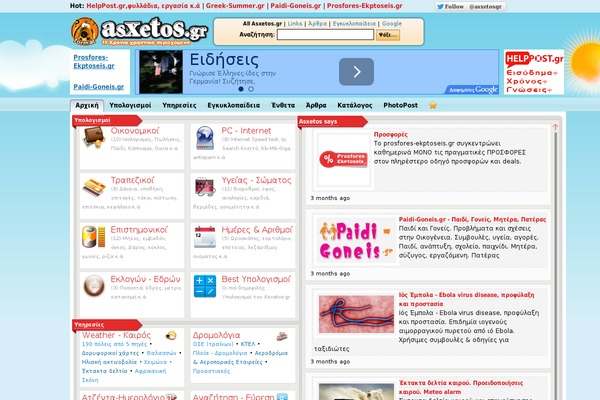Open Prosfores-Ekptoseis.gr in the top hot bar
600x400 pixels.
364,6
